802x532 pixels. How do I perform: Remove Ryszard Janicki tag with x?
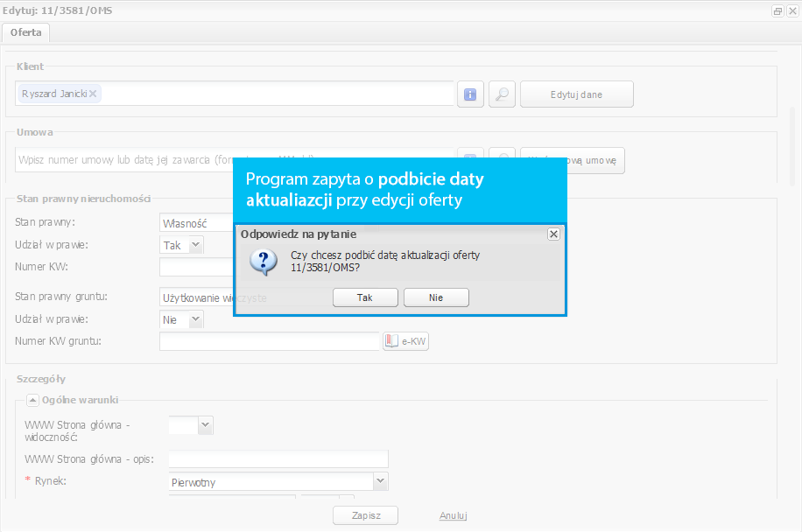point(93,94)
